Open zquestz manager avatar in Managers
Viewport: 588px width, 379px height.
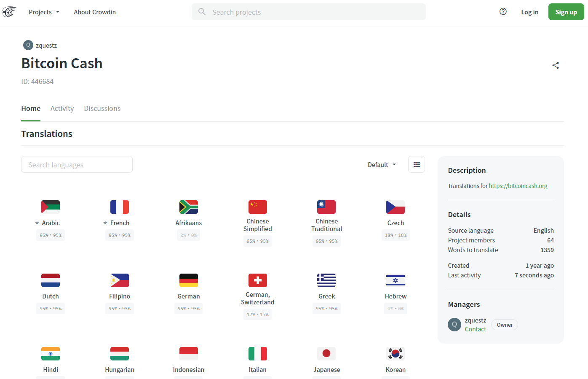coord(454,325)
